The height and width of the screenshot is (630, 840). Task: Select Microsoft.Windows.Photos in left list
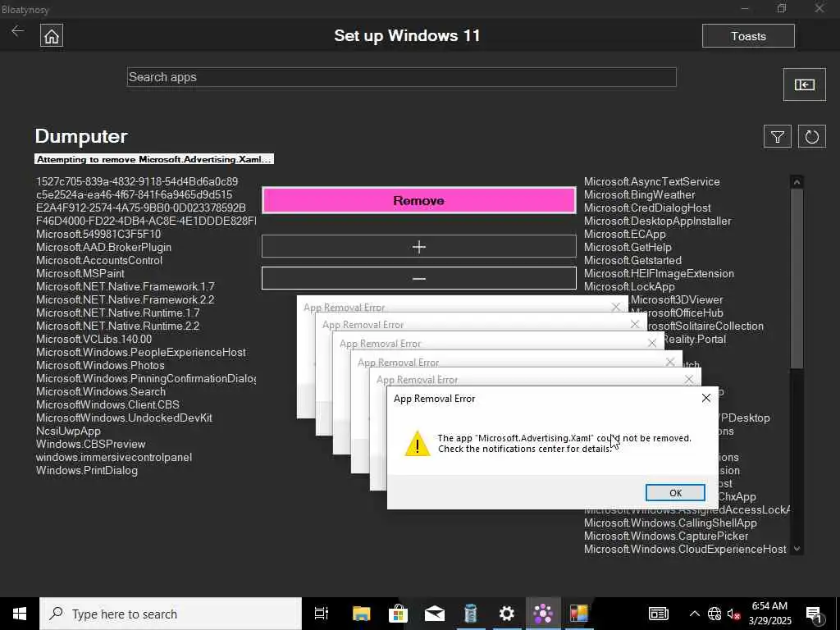point(100,365)
